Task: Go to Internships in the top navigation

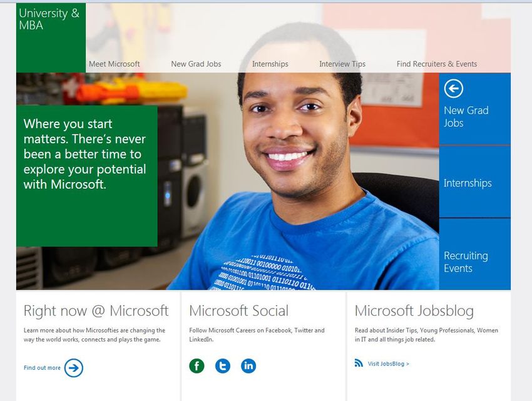Action: [270, 64]
